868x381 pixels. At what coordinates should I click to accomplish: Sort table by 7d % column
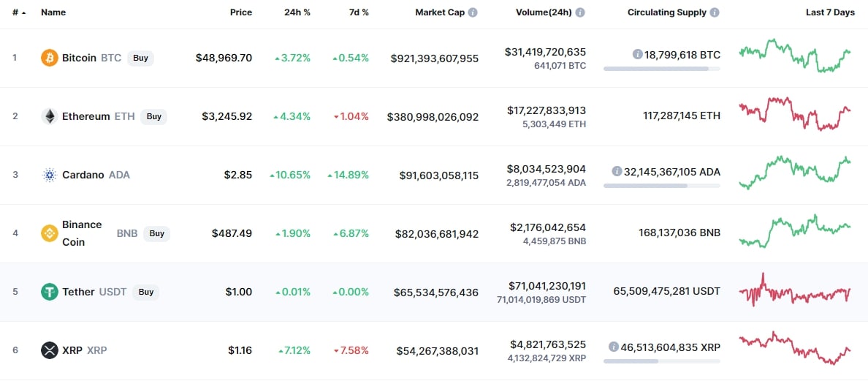click(x=358, y=12)
